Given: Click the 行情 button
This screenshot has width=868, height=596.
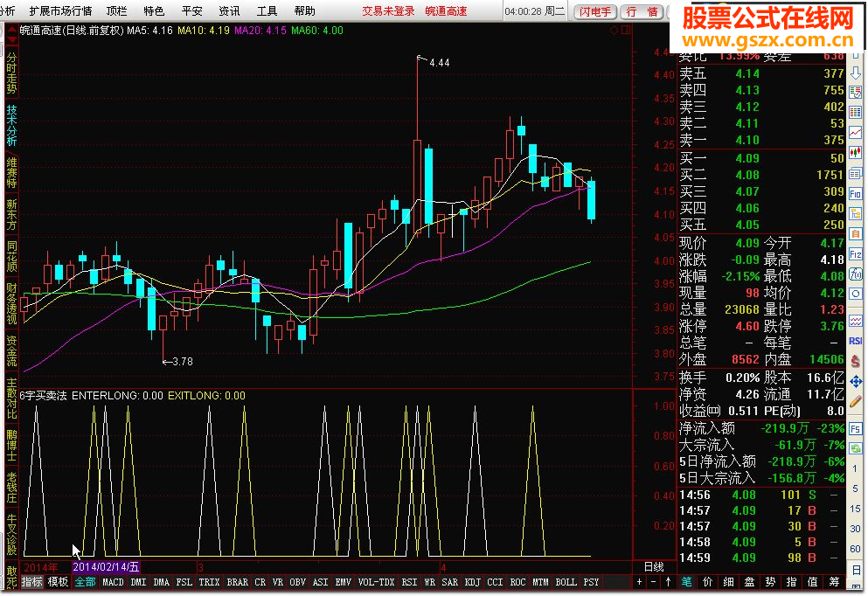Looking at the screenshot, I should click(x=642, y=11).
